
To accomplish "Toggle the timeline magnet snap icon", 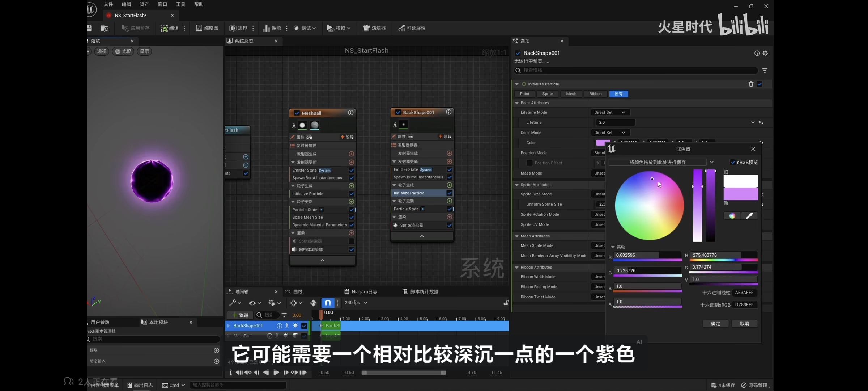I will (x=328, y=303).
